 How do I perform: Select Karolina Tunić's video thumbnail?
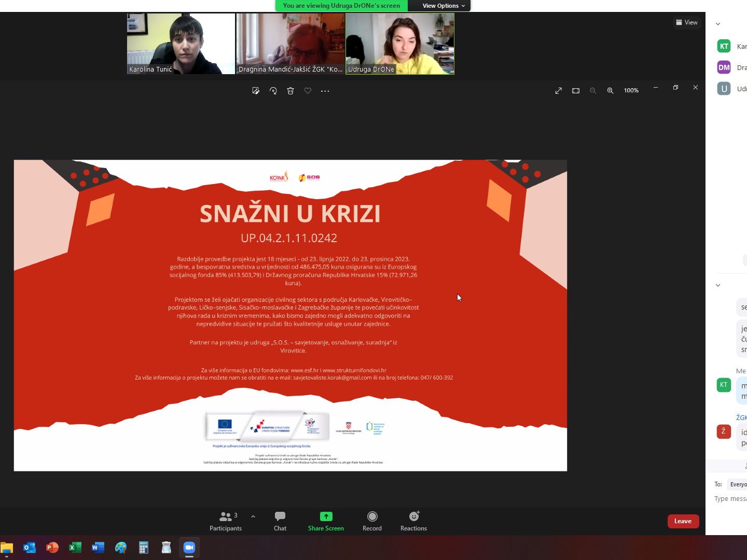[x=181, y=44]
